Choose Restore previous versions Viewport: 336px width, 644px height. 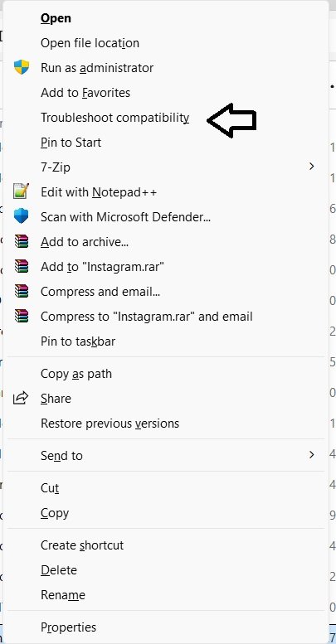click(110, 424)
